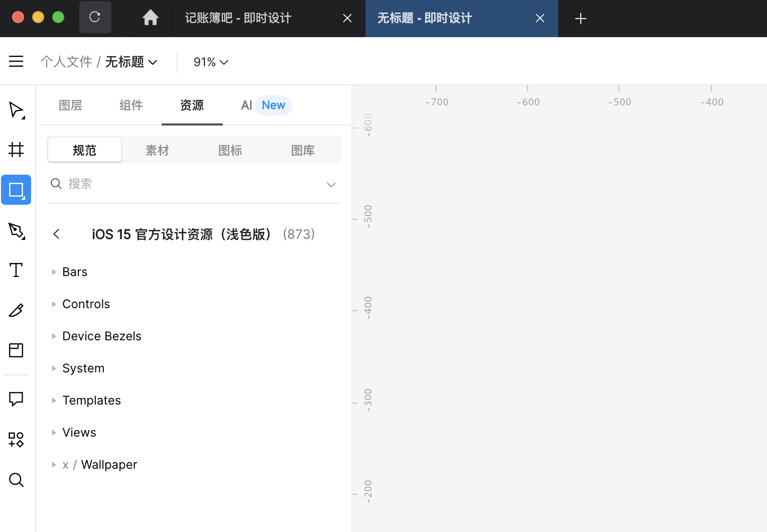Switch to the 组件 tab
The height and width of the screenshot is (532, 767).
tap(131, 105)
